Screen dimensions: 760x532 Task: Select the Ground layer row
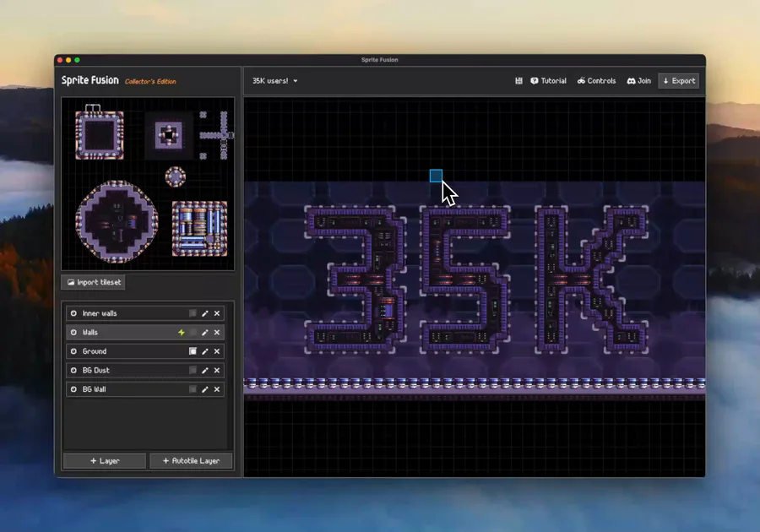145,351
